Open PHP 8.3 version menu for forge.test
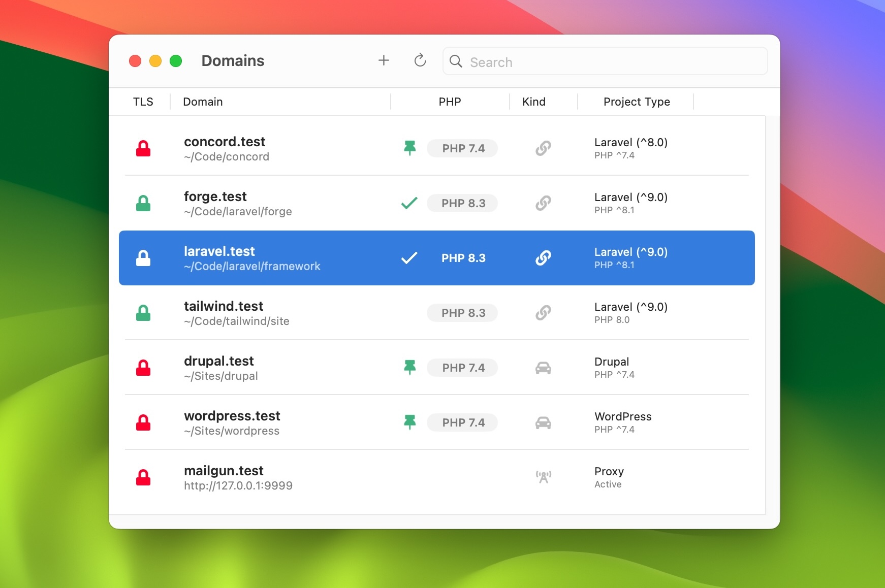 462,203
